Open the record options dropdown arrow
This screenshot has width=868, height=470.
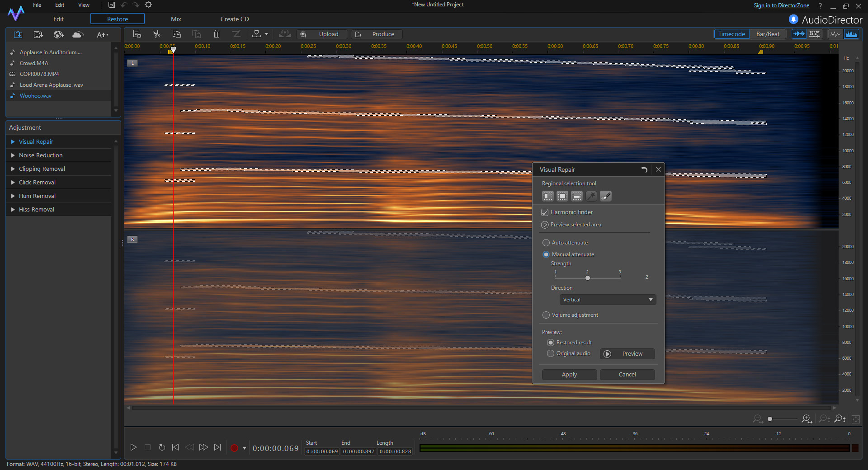[245, 448]
